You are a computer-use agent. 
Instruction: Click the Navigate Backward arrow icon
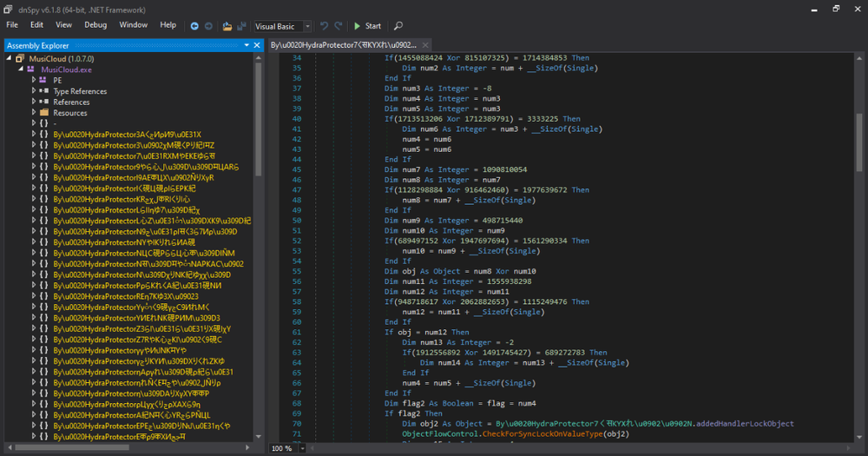click(195, 26)
